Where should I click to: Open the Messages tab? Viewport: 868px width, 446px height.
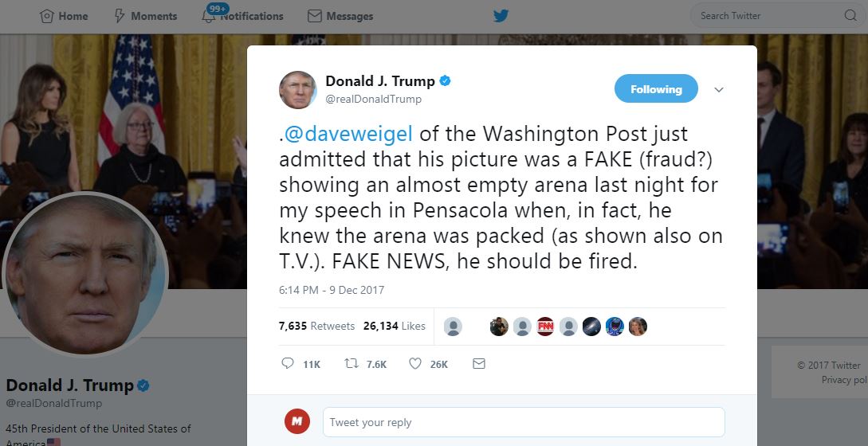[x=340, y=16]
